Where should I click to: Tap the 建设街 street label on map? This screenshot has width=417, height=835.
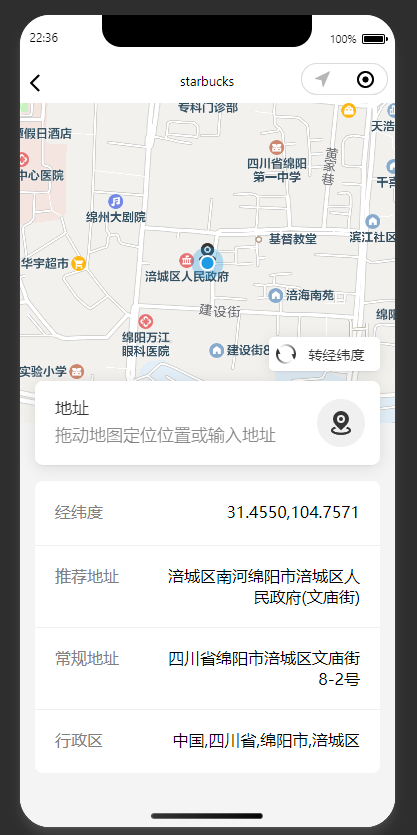click(220, 311)
